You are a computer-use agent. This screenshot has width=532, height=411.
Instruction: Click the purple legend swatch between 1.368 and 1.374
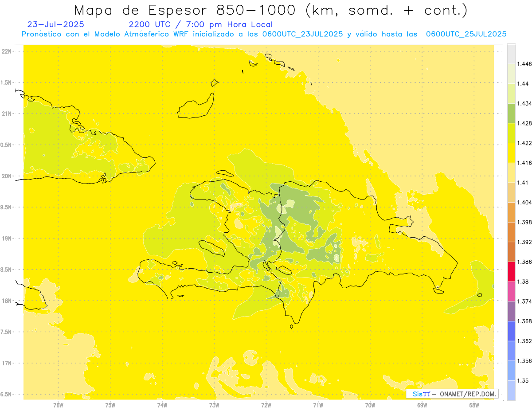pyautogui.click(x=511, y=311)
